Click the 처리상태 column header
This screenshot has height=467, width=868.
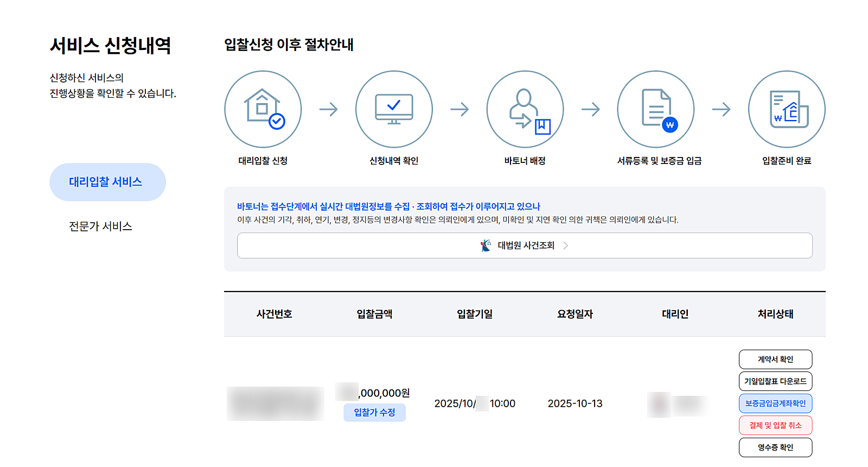[775, 314]
